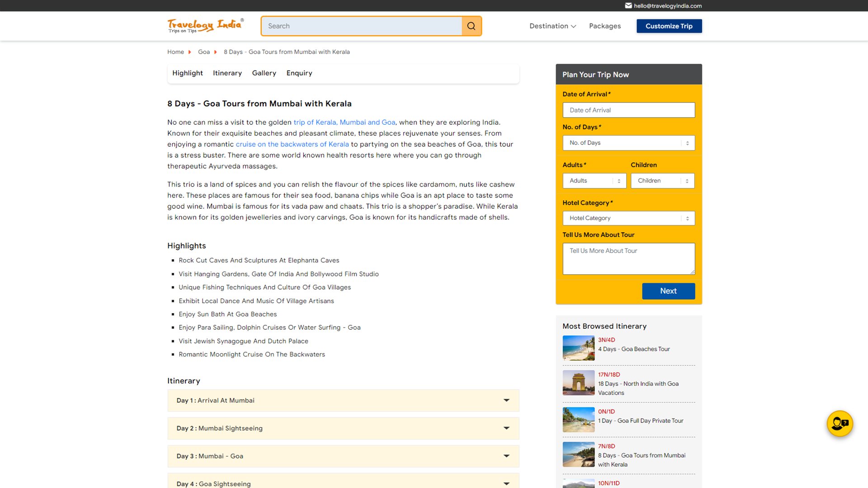Open the Adults select box
The height and width of the screenshot is (488, 868).
tap(594, 181)
